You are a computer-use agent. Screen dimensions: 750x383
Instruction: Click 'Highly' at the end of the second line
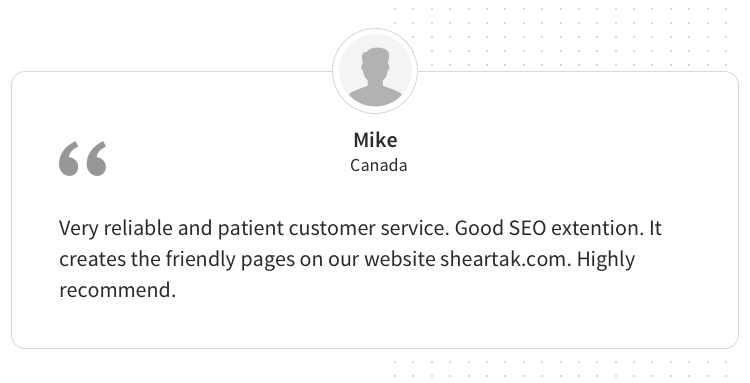(606, 260)
